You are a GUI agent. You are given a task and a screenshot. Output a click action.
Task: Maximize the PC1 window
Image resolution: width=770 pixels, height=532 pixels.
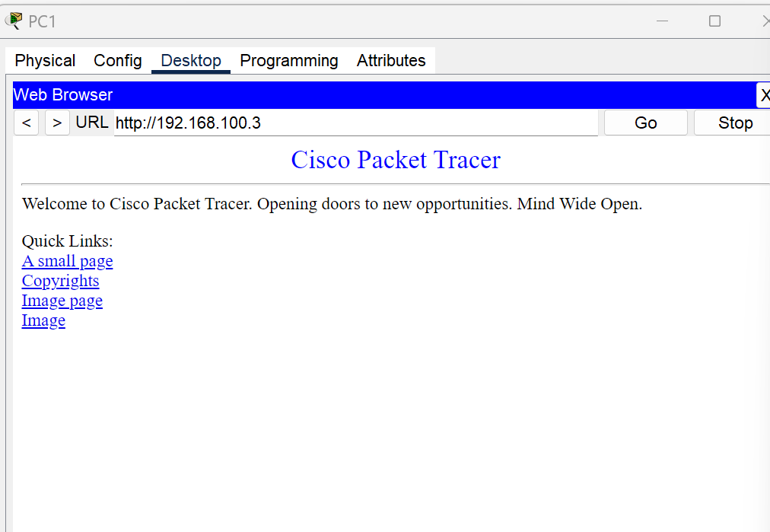tap(714, 21)
